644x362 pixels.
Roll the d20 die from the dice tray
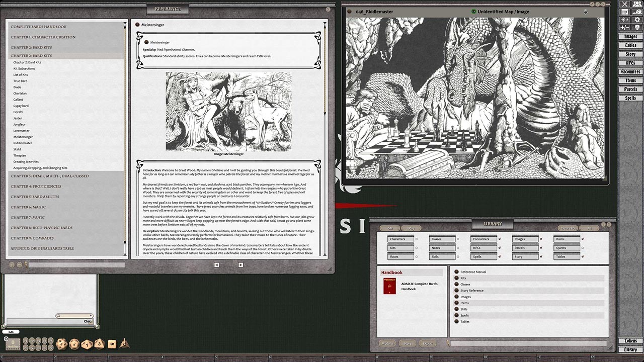click(x=62, y=344)
